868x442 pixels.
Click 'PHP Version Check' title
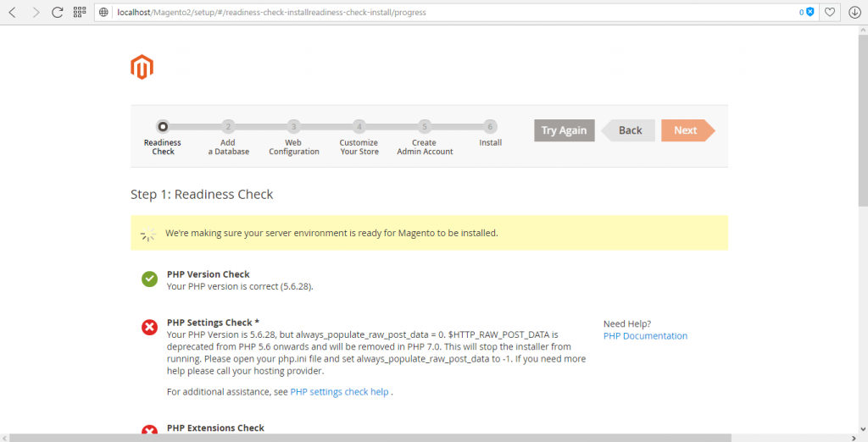click(209, 274)
